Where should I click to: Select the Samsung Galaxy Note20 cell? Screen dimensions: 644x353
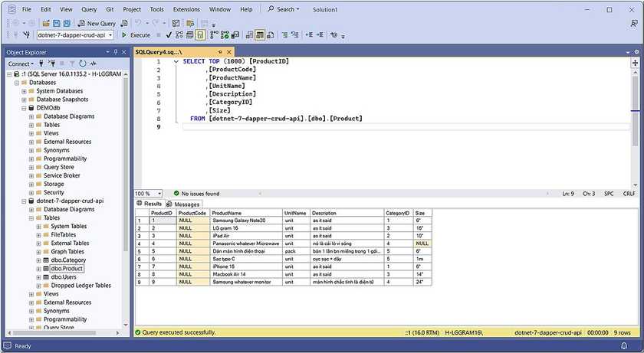pos(246,221)
